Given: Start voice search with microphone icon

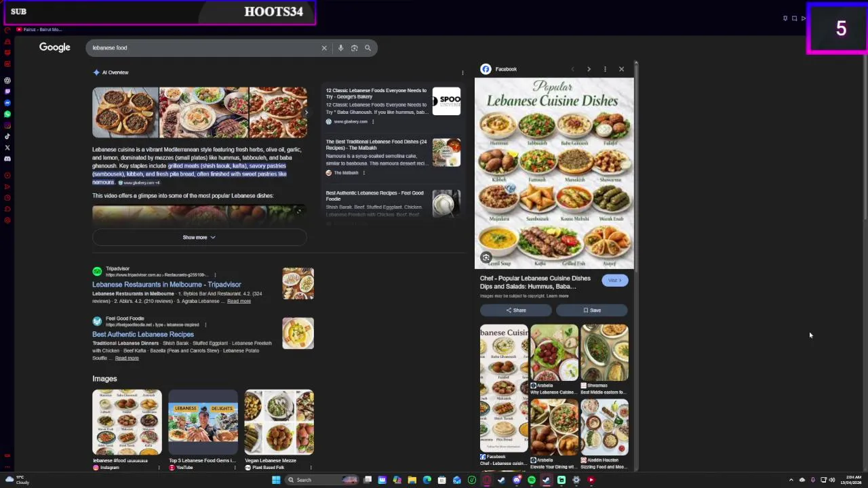Looking at the screenshot, I should [340, 48].
